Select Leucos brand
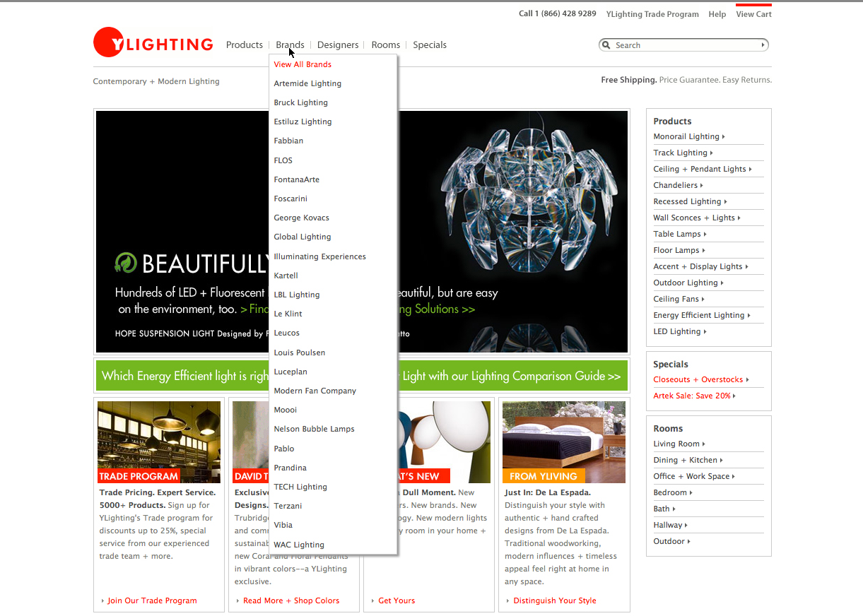Image resolution: width=863 pixels, height=616 pixels. coord(287,333)
